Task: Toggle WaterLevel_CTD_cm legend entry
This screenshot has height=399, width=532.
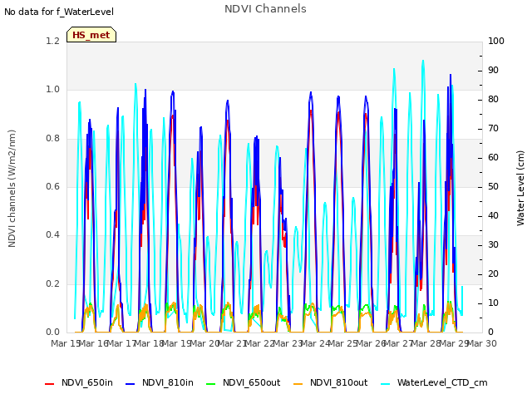Action: (x=434, y=382)
